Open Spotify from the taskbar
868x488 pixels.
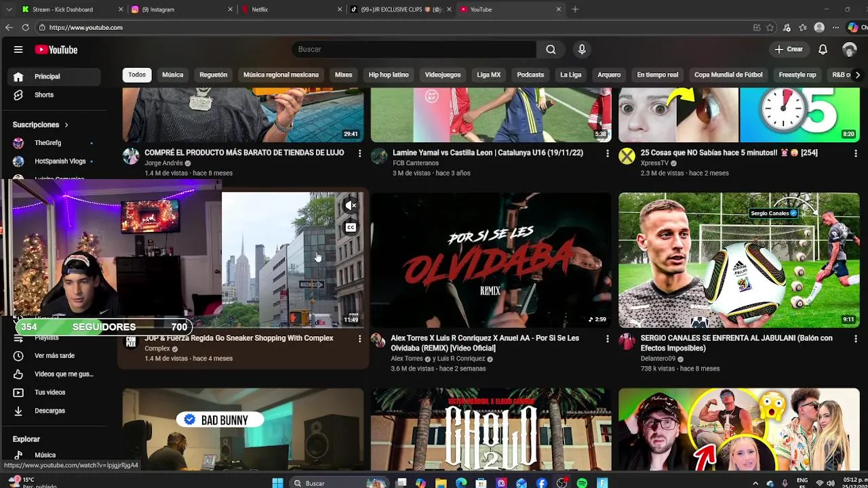(582, 483)
